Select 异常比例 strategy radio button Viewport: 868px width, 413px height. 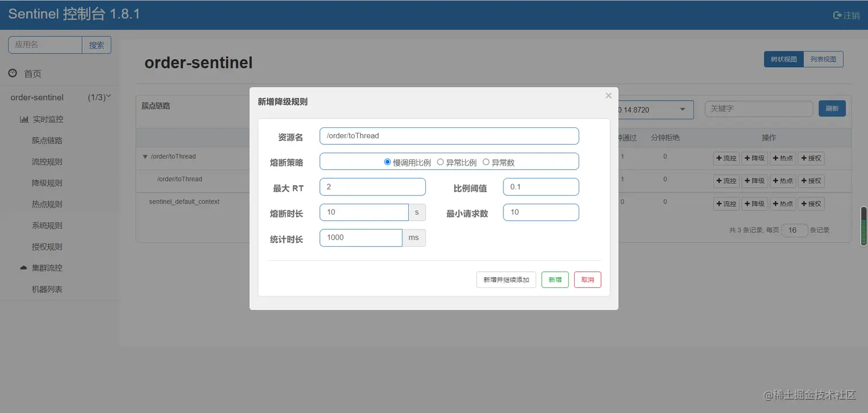[x=440, y=162]
